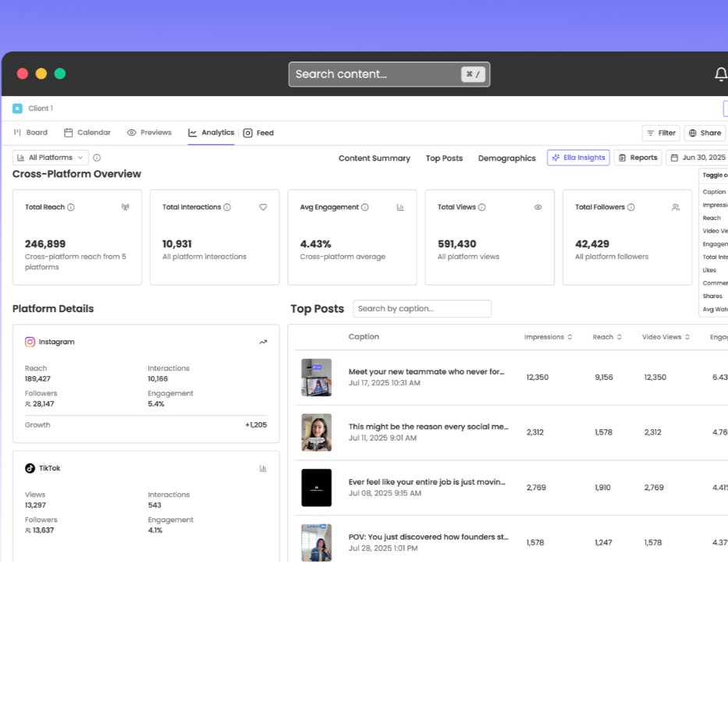This screenshot has height=728, width=728.
Task: Jump to Demographics section
Action: [x=507, y=158]
